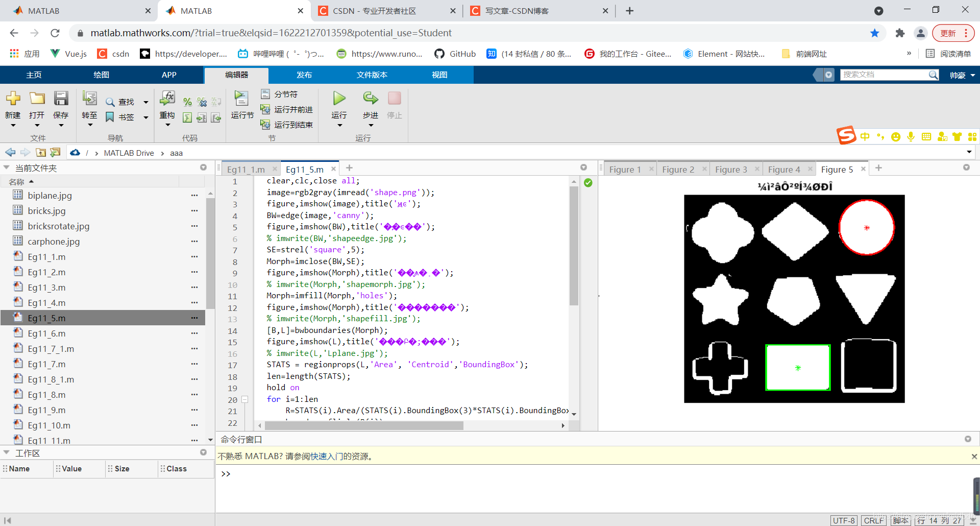Switch to the Figure 3 tab
This screenshot has height=526, width=980.
click(731, 169)
